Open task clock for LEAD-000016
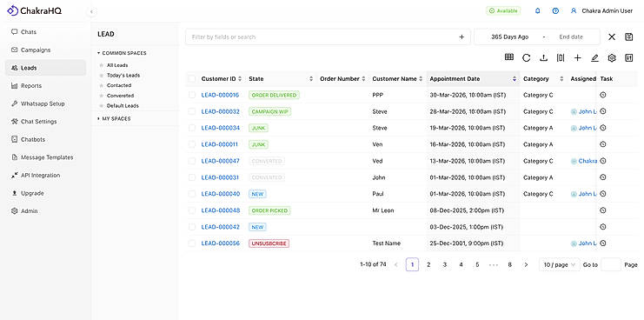644x320 pixels. pos(603,95)
